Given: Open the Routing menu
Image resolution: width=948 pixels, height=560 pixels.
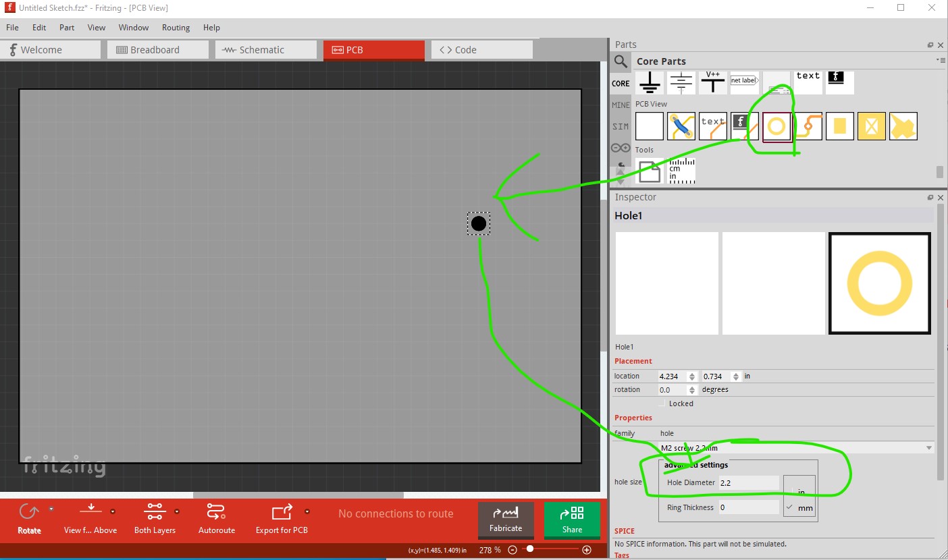Looking at the screenshot, I should 176,28.
